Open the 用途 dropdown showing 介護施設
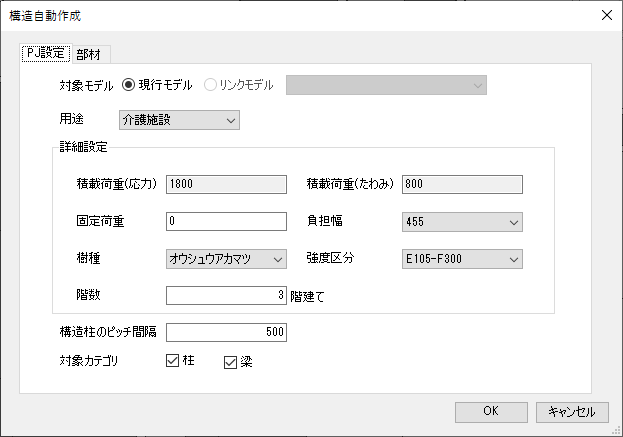The image size is (623, 437). pos(179,120)
